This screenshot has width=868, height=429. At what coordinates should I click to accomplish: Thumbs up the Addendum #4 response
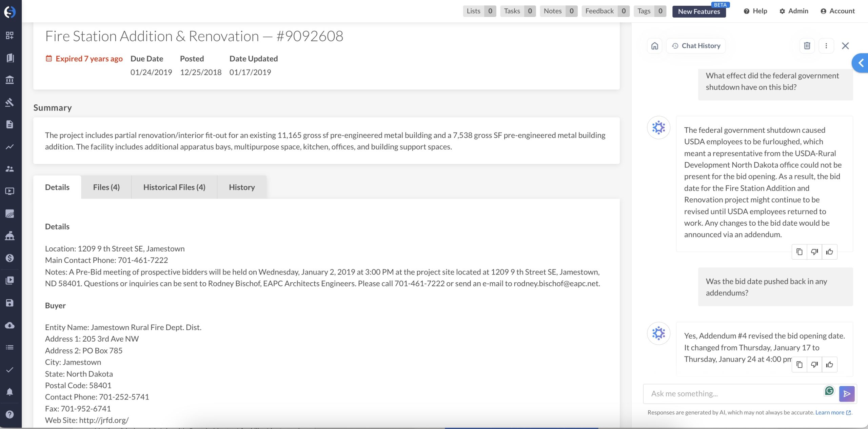[x=829, y=365]
